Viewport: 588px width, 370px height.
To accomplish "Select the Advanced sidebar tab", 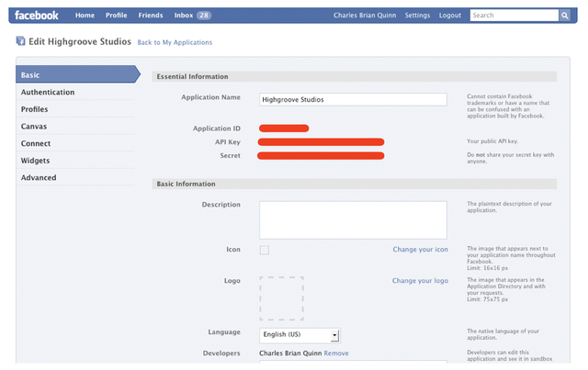I will pyautogui.click(x=75, y=177).
